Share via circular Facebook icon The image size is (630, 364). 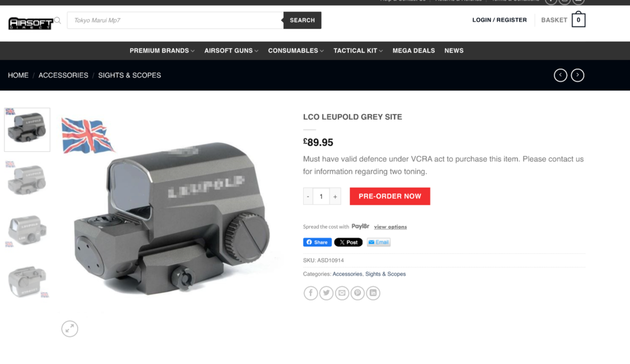(311, 293)
